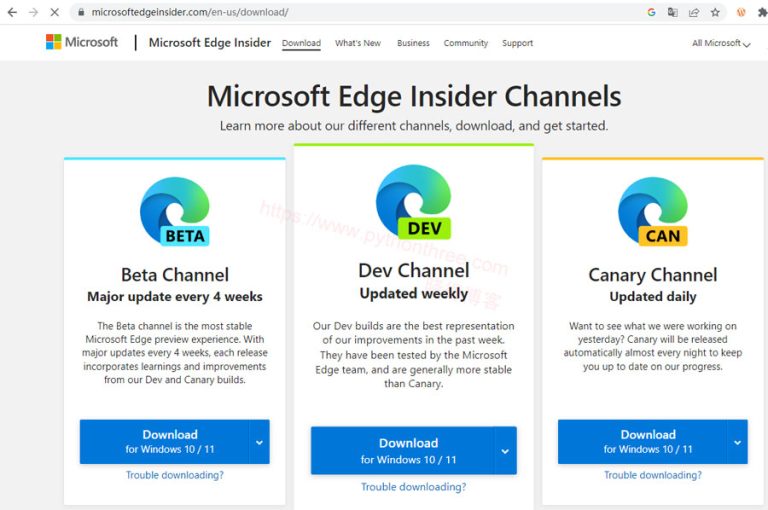Bookmark this page with the star icon
This screenshot has height=510, width=768.
(715, 12)
